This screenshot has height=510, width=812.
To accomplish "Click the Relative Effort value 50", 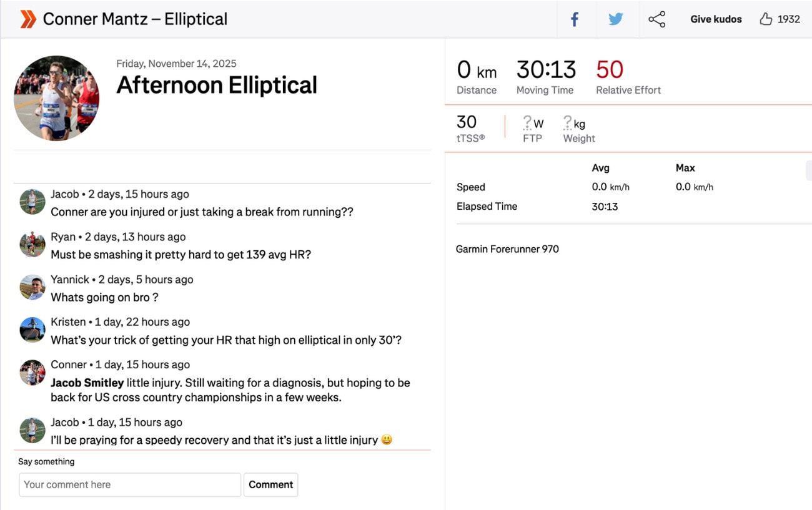I will 610,70.
